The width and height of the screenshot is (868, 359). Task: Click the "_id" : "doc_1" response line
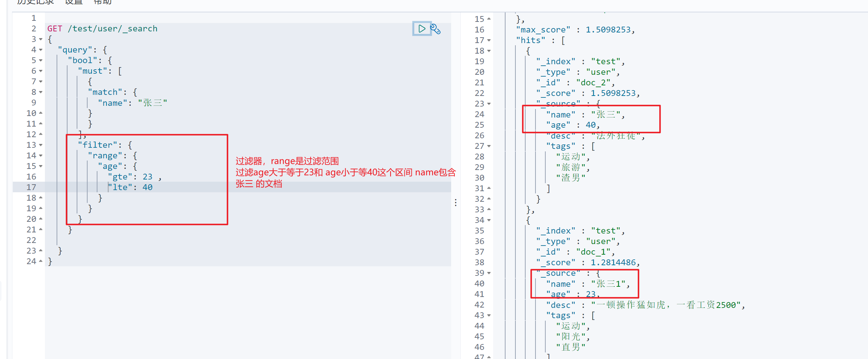coord(576,252)
